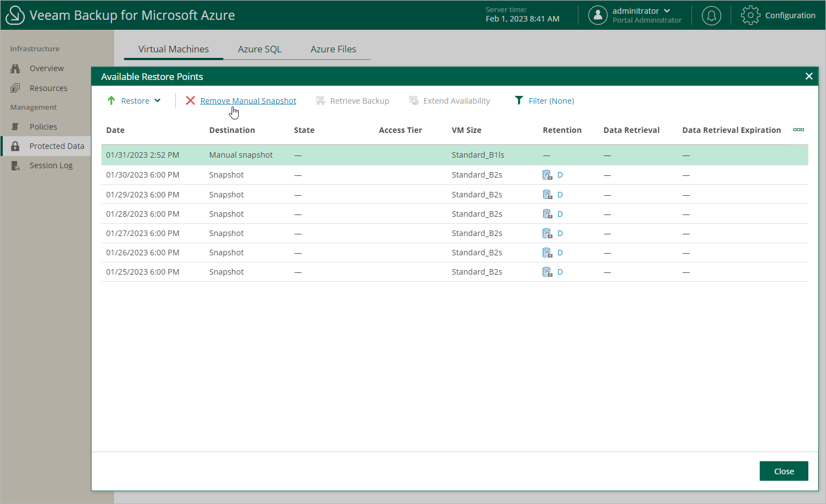This screenshot has width=826, height=504.
Task: Click the Remove Manual Snapshot link
Action: tap(248, 101)
